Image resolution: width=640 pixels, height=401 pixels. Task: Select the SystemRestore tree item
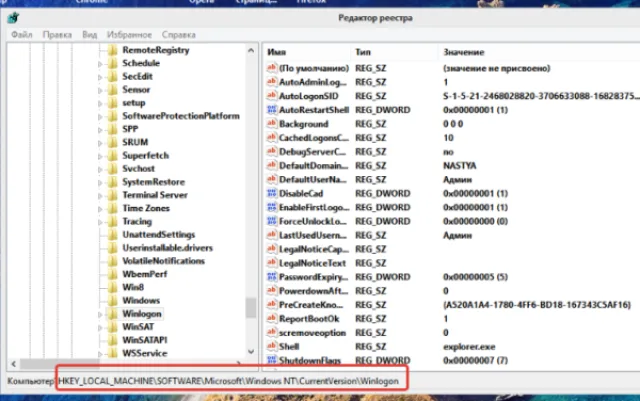click(153, 182)
